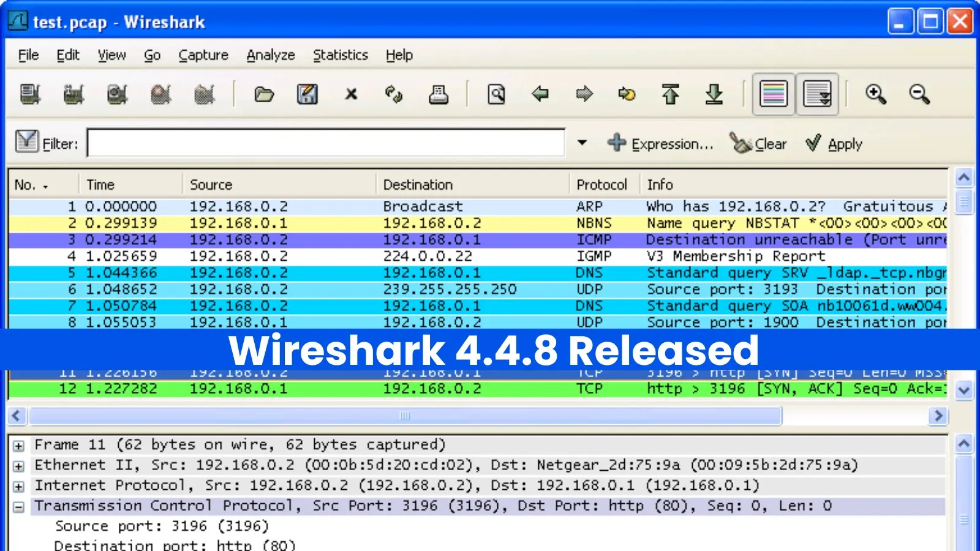The image size is (980, 551).
Task: Open the Statistics menu
Action: [340, 55]
